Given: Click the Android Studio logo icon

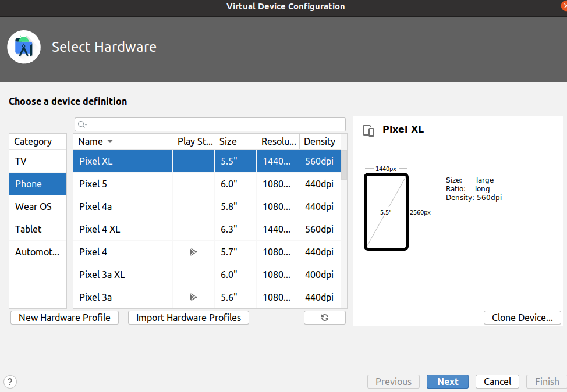Looking at the screenshot, I should tap(24, 47).
